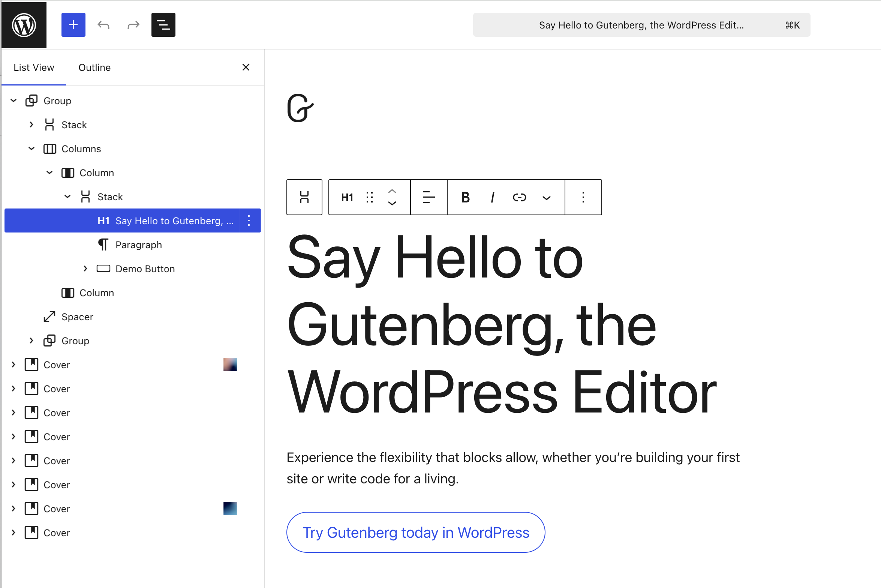Toggle bold formatting
881x588 pixels.
(466, 197)
